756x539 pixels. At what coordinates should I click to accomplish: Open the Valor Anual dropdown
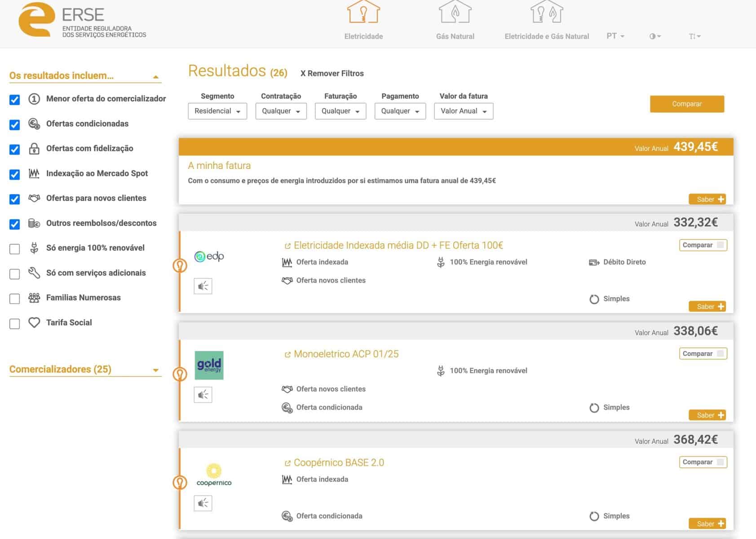pyautogui.click(x=464, y=111)
